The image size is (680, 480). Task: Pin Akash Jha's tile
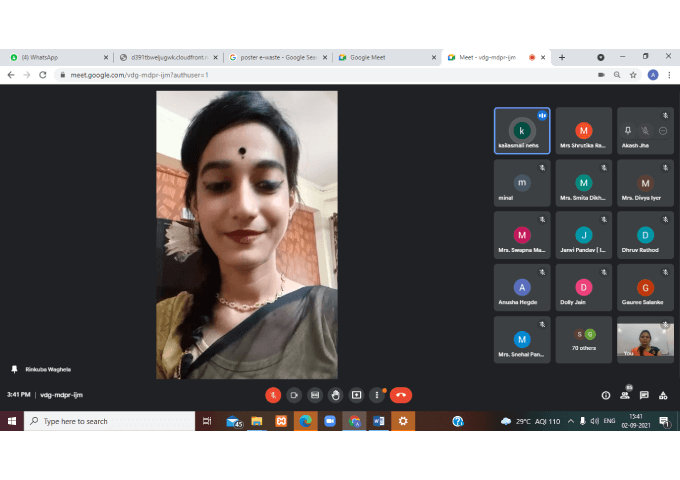coord(629,130)
